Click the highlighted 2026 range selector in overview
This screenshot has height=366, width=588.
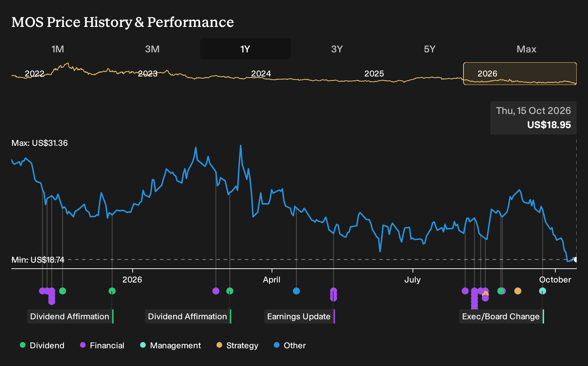520,74
